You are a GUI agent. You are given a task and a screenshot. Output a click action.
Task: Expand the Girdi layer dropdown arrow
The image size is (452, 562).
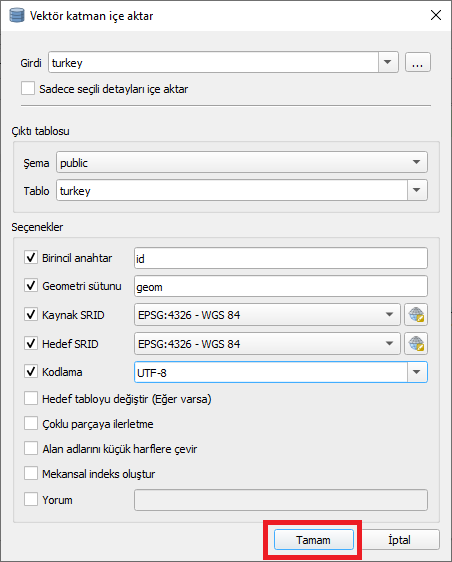coord(388,62)
